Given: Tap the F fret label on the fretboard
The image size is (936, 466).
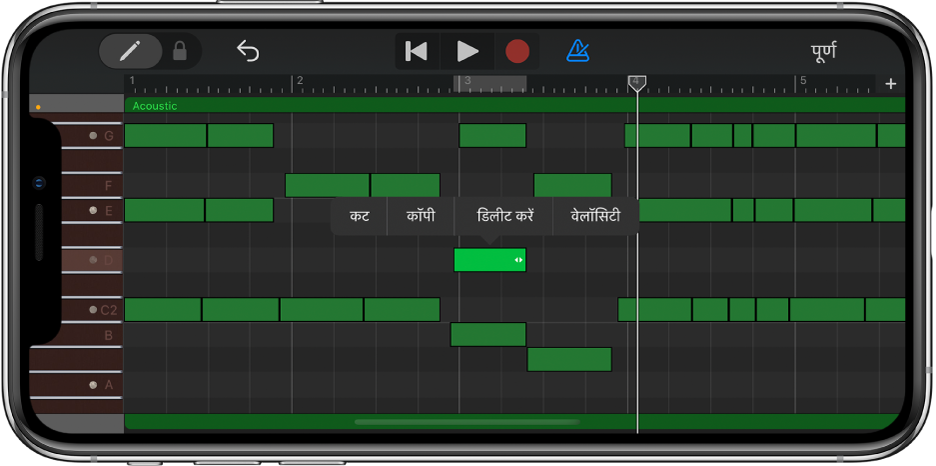Looking at the screenshot, I should click(x=108, y=186).
